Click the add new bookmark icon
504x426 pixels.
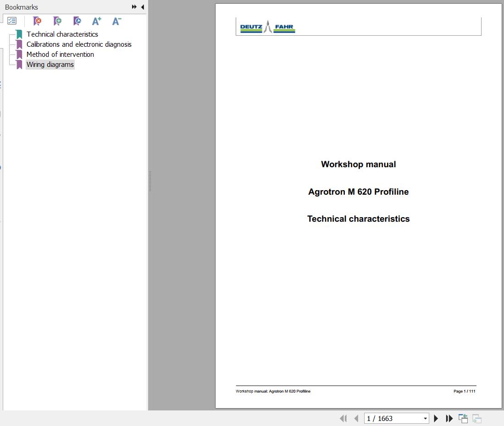click(57, 21)
